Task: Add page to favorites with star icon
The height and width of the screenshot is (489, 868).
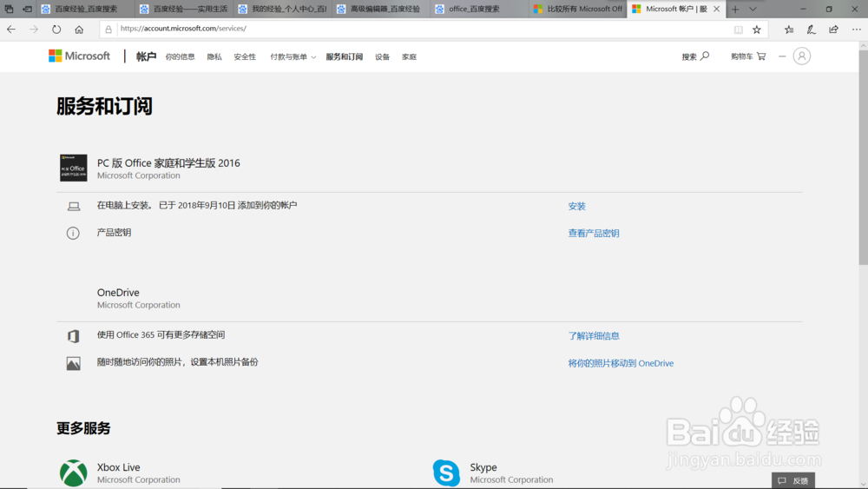Action: pos(757,30)
